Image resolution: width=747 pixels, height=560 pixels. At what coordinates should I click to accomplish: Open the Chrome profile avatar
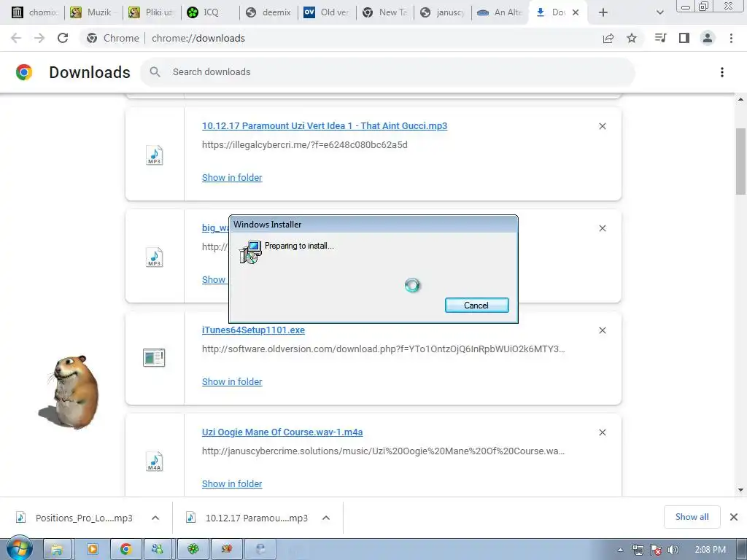pyautogui.click(x=708, y=38)
